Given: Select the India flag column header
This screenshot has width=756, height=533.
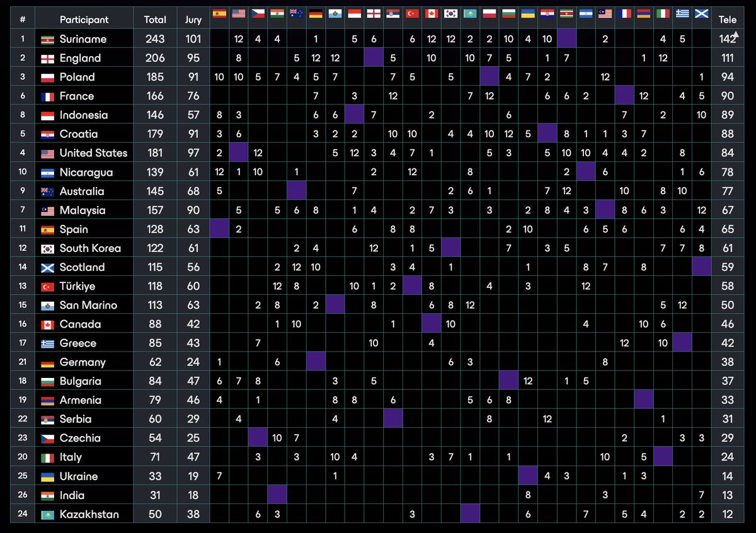Looking at the screenshot, I should coord(277,13).
